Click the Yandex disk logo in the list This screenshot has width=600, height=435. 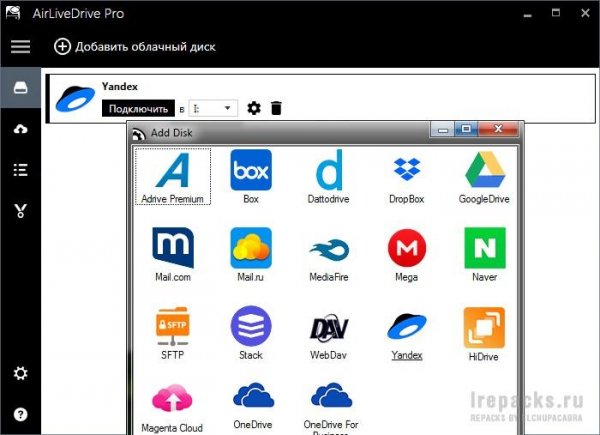pyautogui.click(x=75, y=99)
